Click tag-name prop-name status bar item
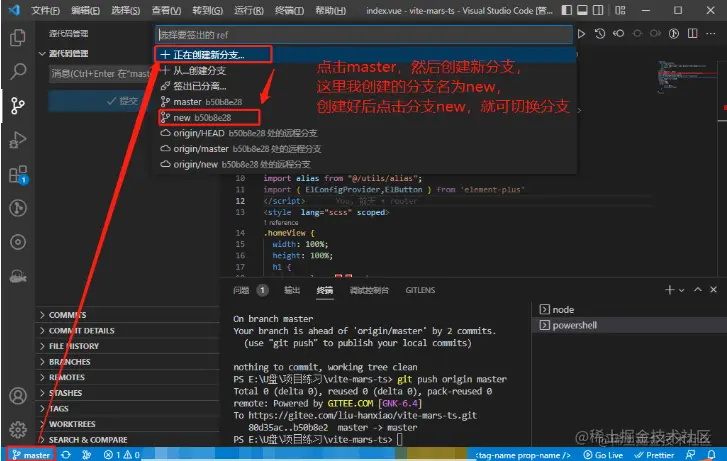The height and width of the screenshot is (461, 727). [523, 455]
